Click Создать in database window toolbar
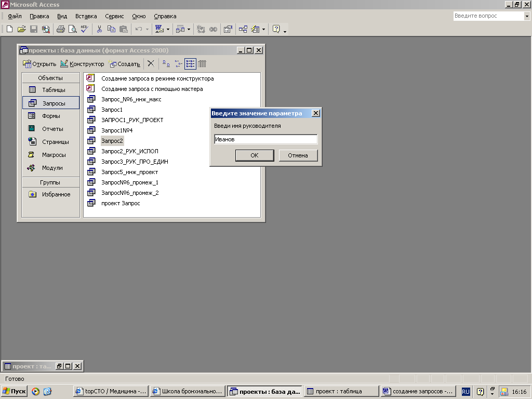The height and width of the screenshot is (399, 532). (x=124, y=64)
